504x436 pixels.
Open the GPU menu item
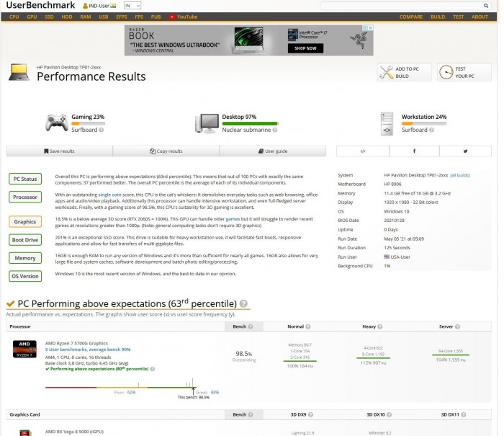point(31,17)
